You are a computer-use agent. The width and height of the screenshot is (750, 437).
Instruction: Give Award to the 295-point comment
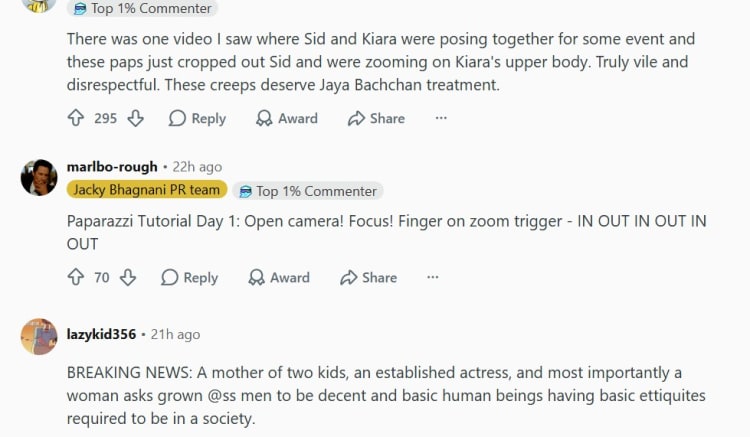click(286, 118)
